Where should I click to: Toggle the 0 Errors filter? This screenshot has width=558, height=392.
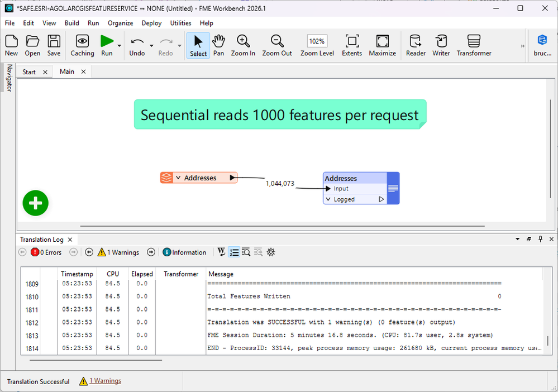point(46,252)
